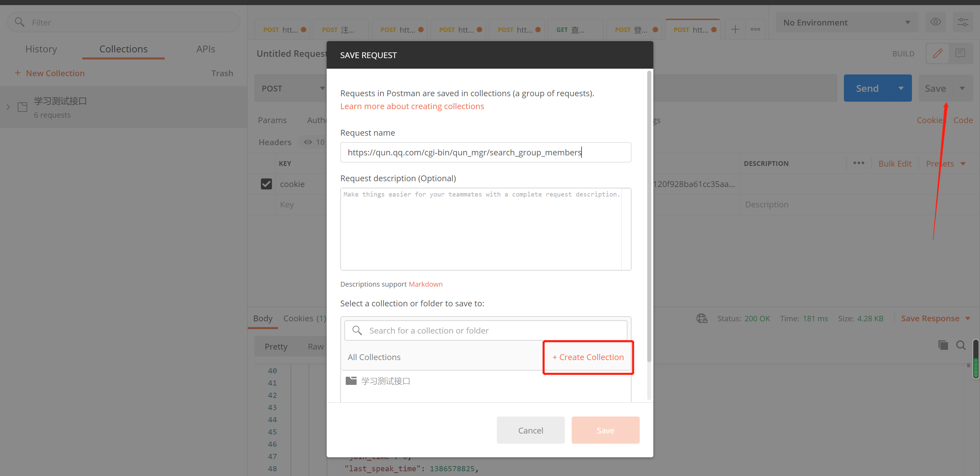This screenshot has height=476, width=980.
Task: Toggle hidden headers eye icon showing 10
Action: pyautogui.click(x=308, y=142)
